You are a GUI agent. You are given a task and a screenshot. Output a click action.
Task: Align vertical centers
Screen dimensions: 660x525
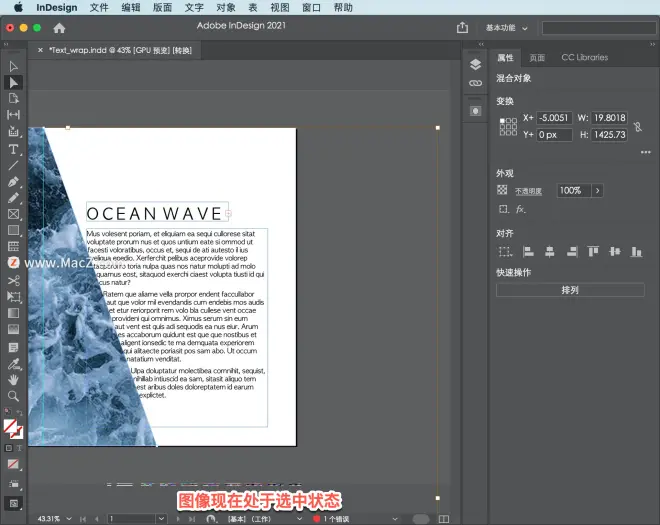click(x=615, y=252)
